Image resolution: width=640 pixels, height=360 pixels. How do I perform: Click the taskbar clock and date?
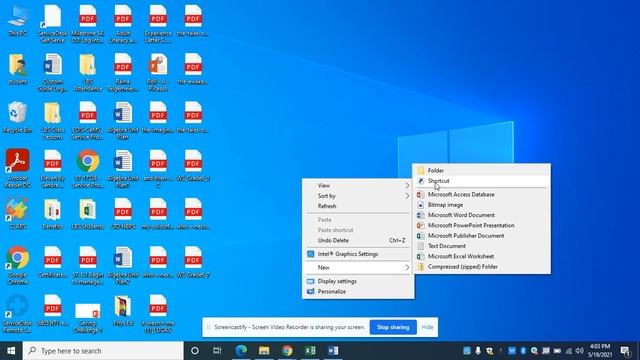pyautogui.click(x=600, y=351)
